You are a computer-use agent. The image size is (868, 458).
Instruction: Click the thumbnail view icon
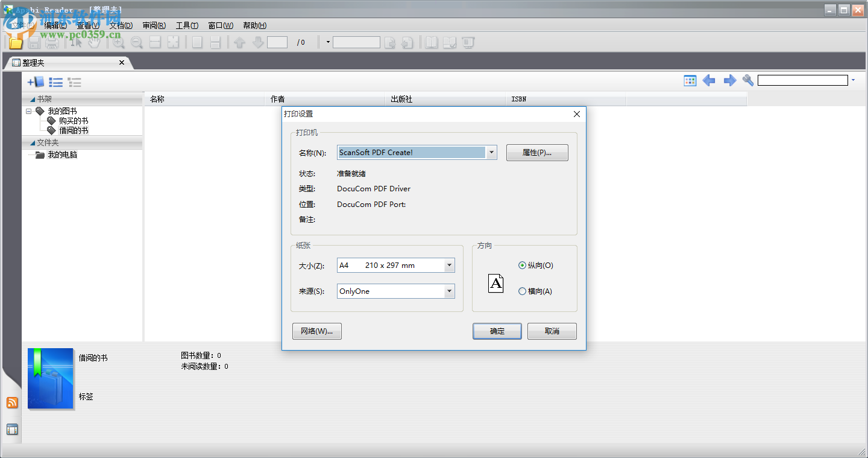coord(690,80)
